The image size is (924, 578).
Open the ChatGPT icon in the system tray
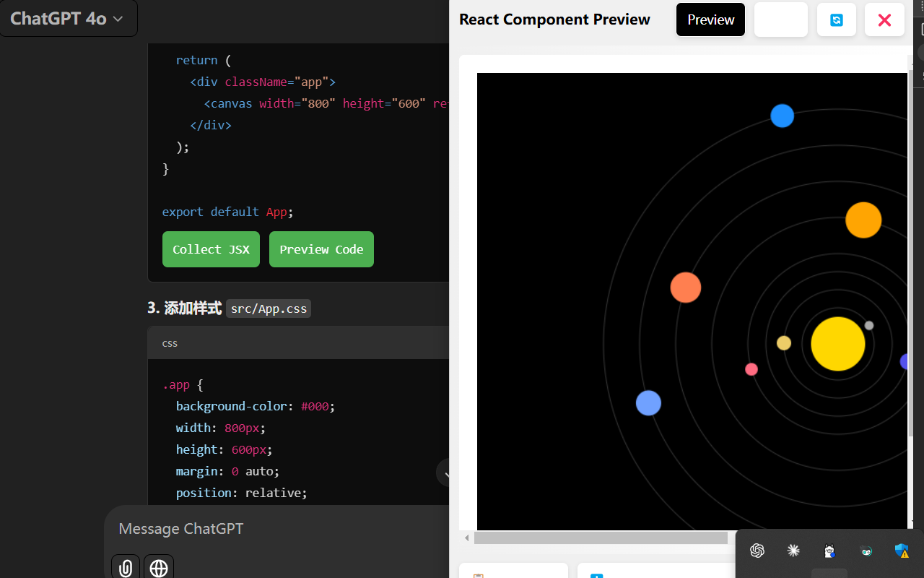coord(757,551)
